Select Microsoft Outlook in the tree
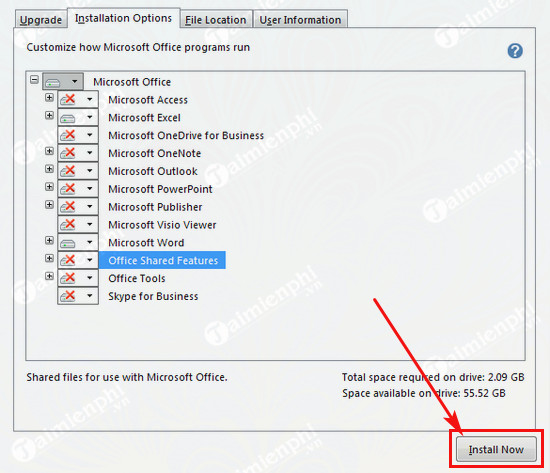This screenshot has height=473, width=550. click(153, 171)
